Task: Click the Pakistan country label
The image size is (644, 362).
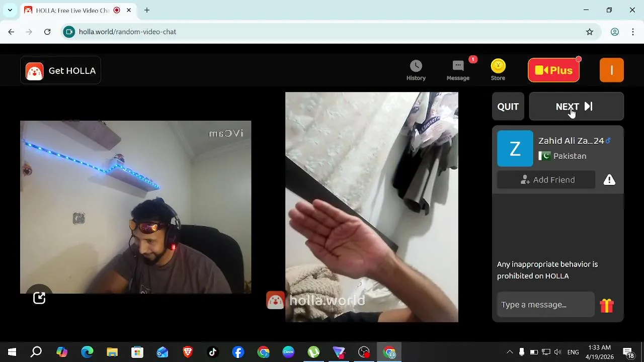Action: tap(570, 156)
